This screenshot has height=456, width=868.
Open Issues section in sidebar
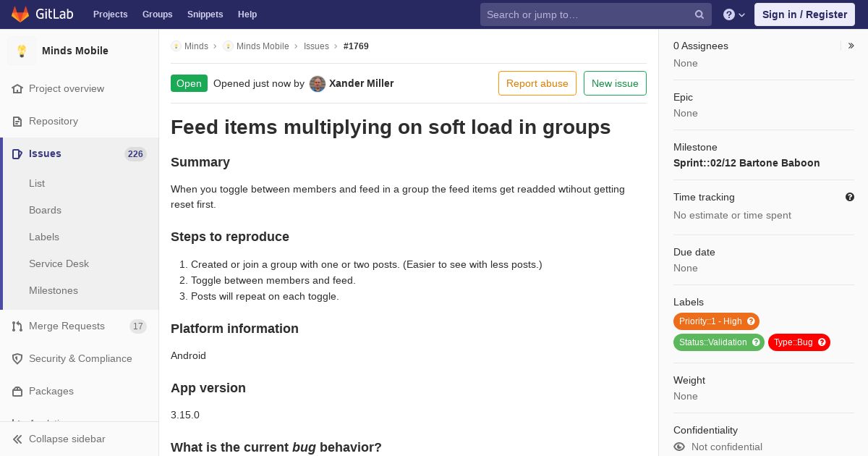45,153
